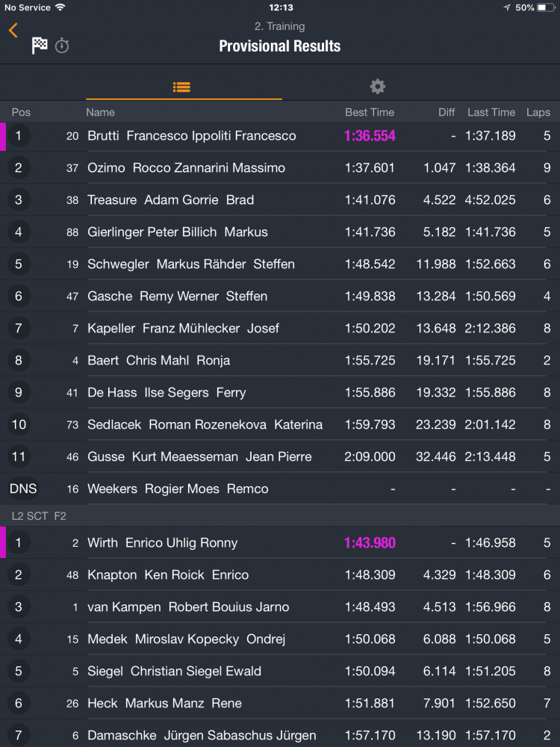The width and height of the screenshot is (560, 747).
Task: Tap the battery indicator in status bar
Action: [x=547, y=7]
